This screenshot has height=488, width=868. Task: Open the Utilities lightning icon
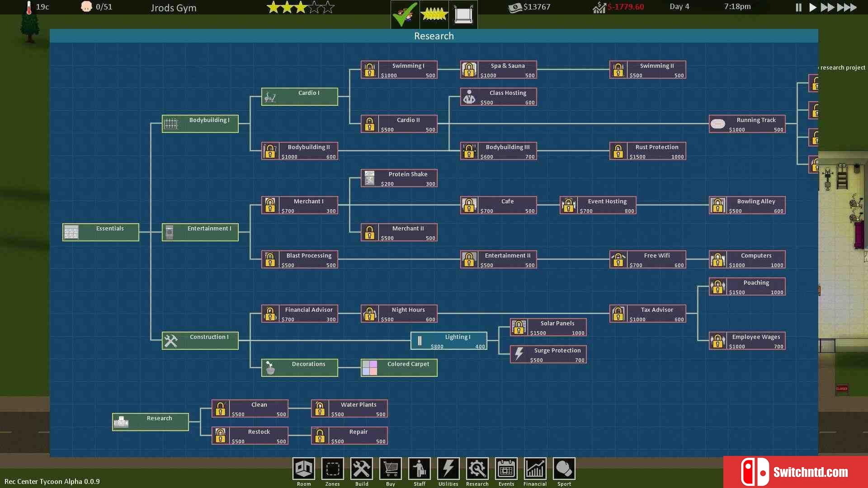tap(448, 469)
